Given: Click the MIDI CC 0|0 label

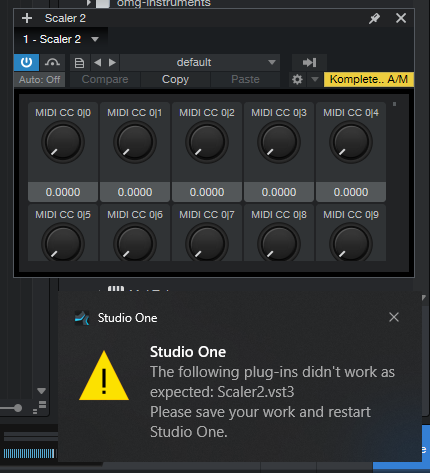Looking at the screenshot, I should tap(63, 113).
